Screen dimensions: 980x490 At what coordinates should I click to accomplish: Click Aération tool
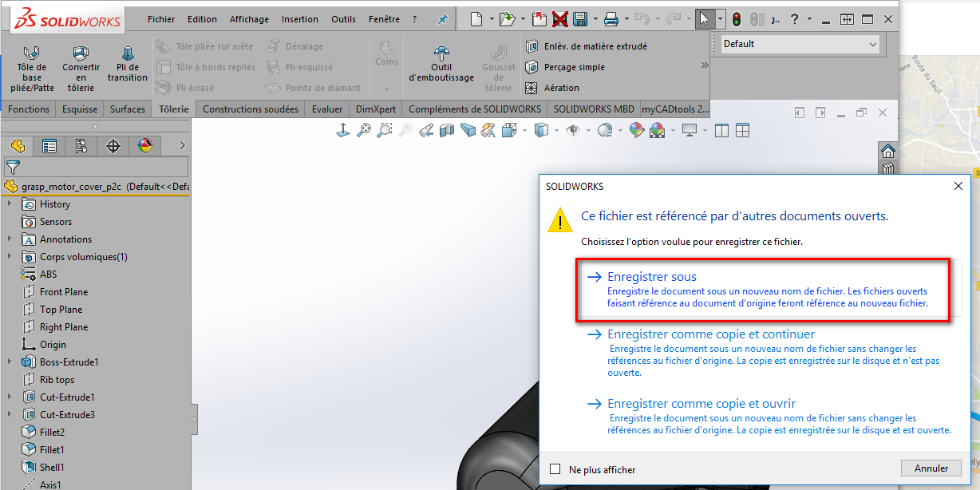553,88
